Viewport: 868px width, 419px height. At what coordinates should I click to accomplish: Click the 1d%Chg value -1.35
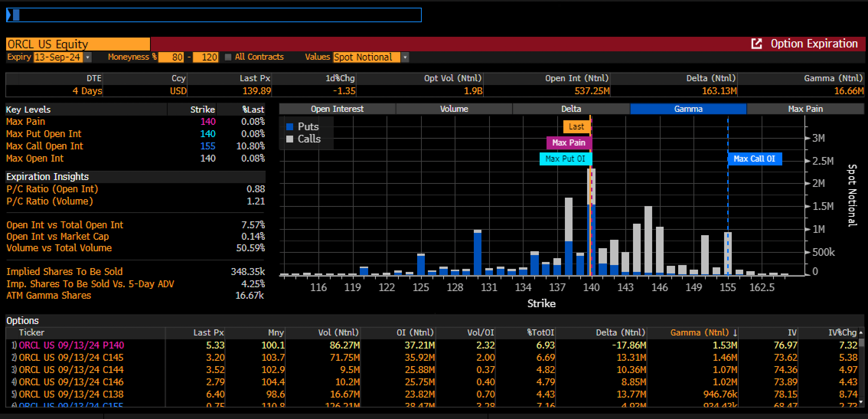click(344, 91)
